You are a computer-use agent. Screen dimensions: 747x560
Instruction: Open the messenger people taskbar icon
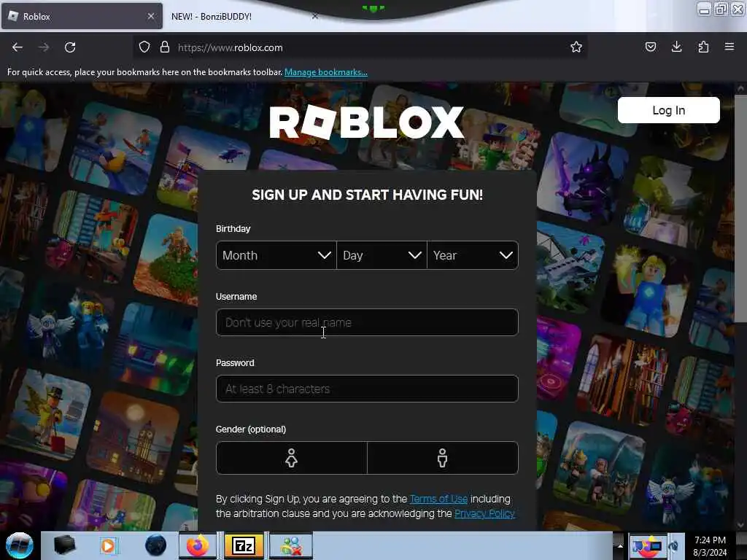click(x=291, y=545)
